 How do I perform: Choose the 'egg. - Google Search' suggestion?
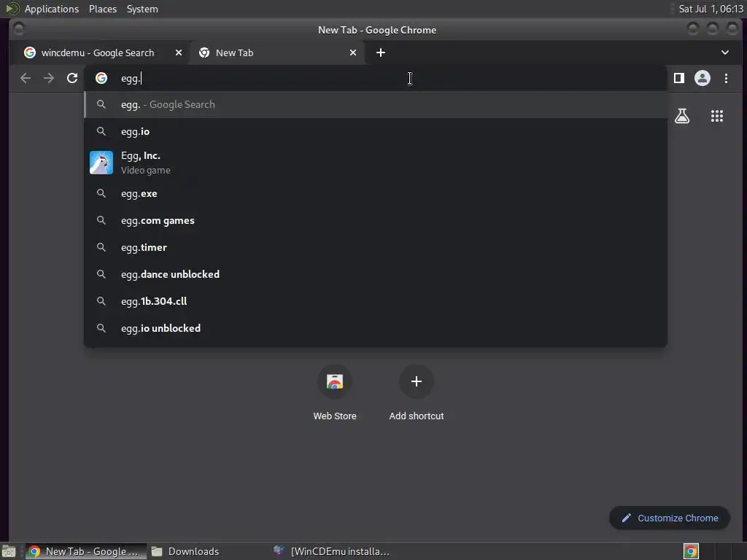tap(376, 105)
